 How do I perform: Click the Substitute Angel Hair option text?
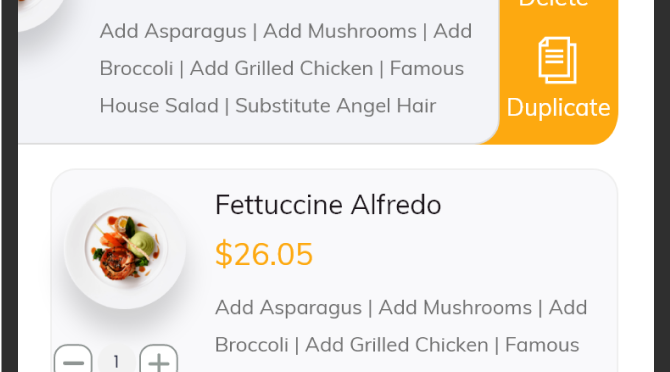tap(335, 105)
